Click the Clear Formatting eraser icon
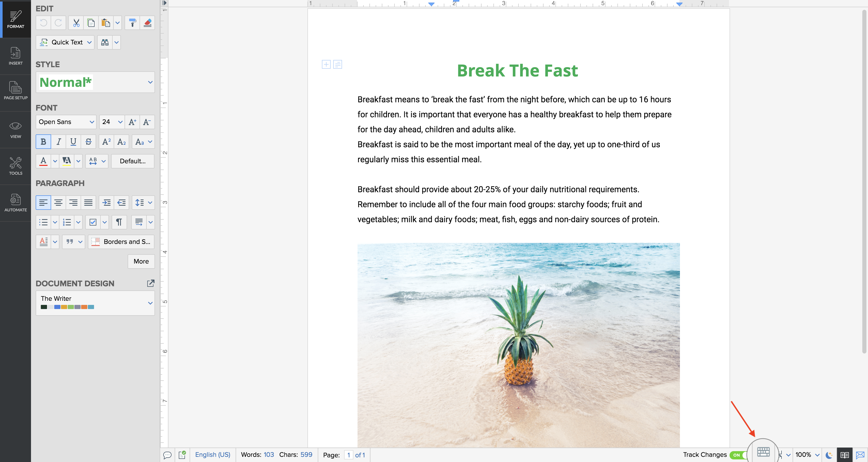The width and height of the screenshot is (868, 462). [148, 23]
